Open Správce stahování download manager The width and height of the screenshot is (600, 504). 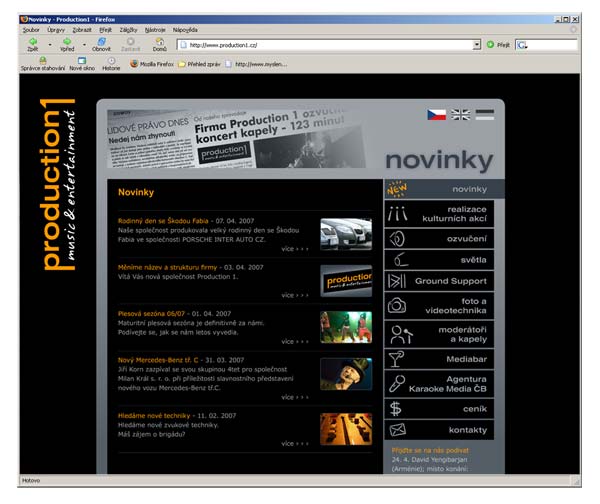click(43, 64)
